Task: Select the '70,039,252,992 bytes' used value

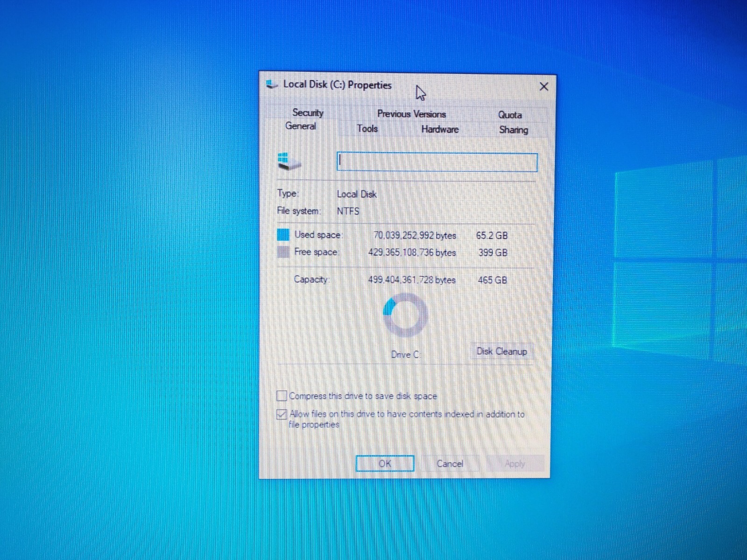Action: [x=415, y=235]
